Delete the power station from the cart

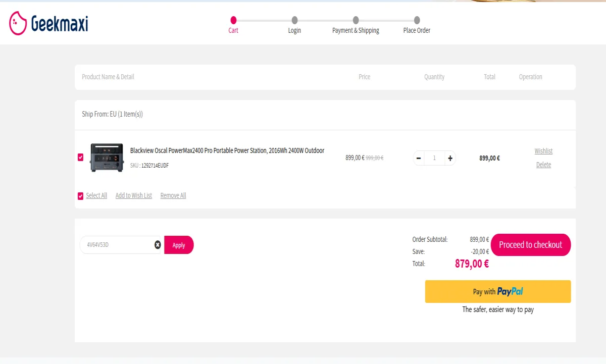pyautogui.click(x=543, y=165)
